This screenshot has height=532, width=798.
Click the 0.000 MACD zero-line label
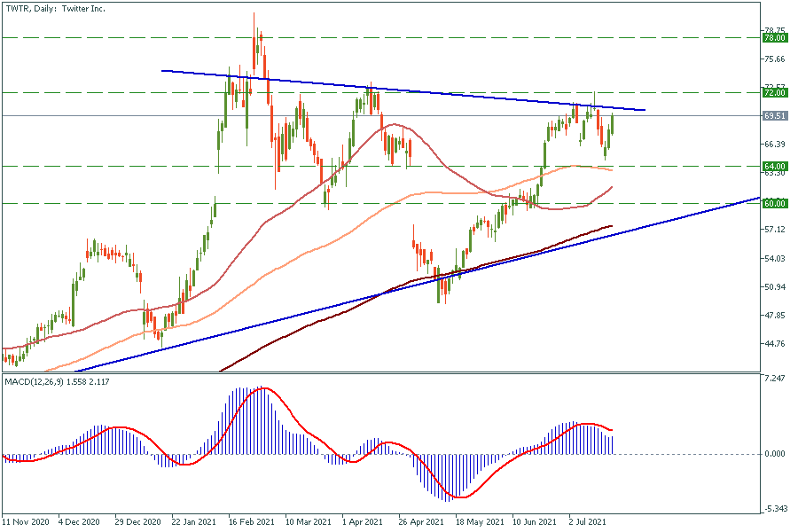(774, 454)
